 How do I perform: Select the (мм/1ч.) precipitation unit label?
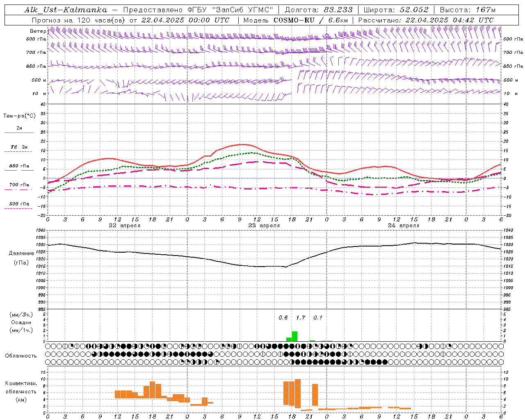tap(21, 330)
